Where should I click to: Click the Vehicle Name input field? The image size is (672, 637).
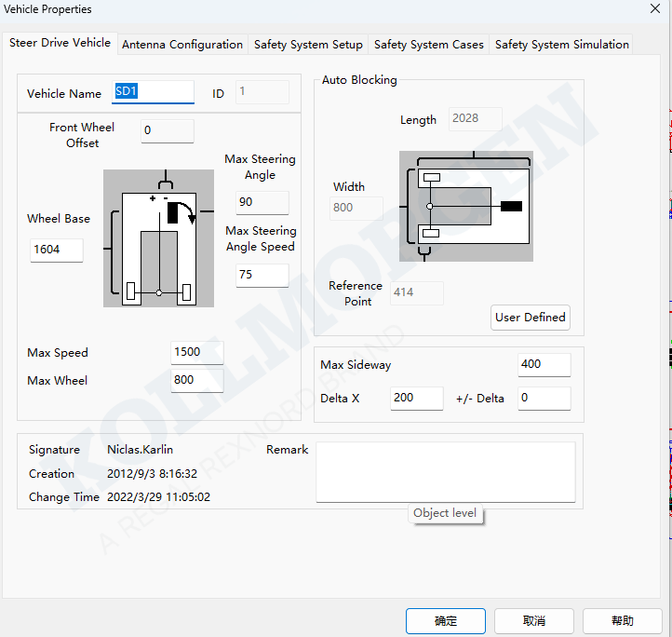(x=154, y=92)
